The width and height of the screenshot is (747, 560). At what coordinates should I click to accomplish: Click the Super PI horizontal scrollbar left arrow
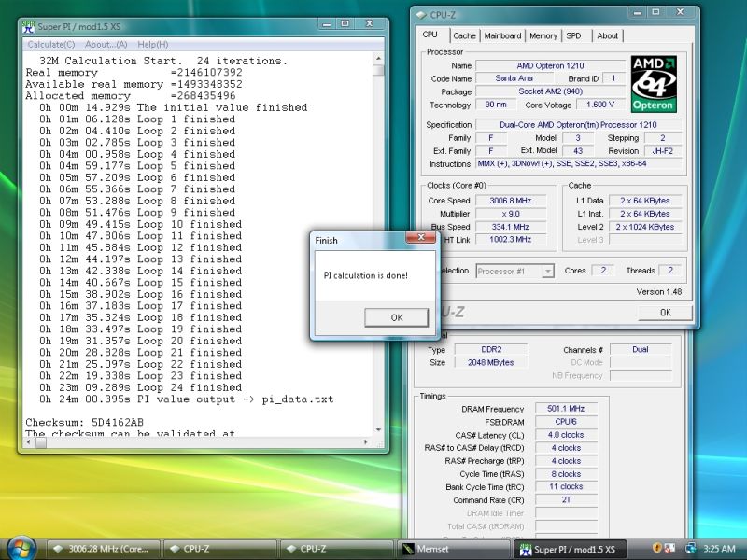pyautogui.click(x=29, y=441)
